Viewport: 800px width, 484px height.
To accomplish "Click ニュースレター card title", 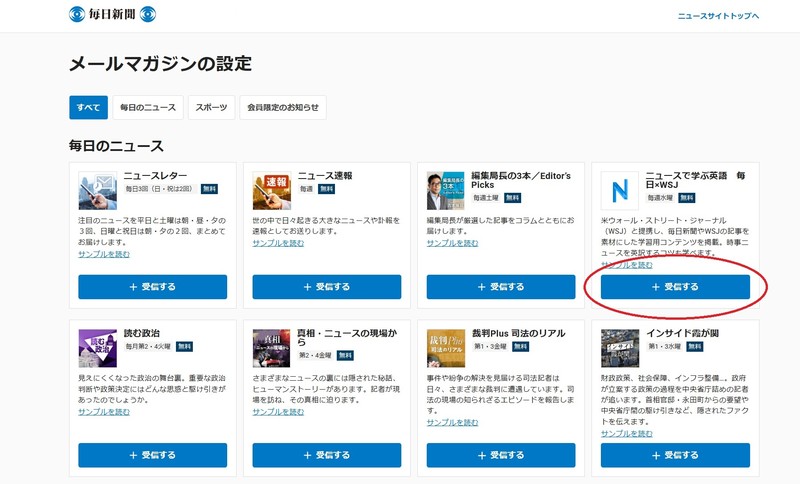I will tap(155, 176).
